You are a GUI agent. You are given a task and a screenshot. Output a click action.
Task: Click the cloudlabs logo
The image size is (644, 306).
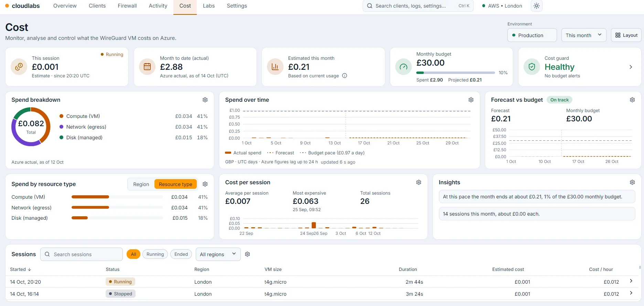22,6
